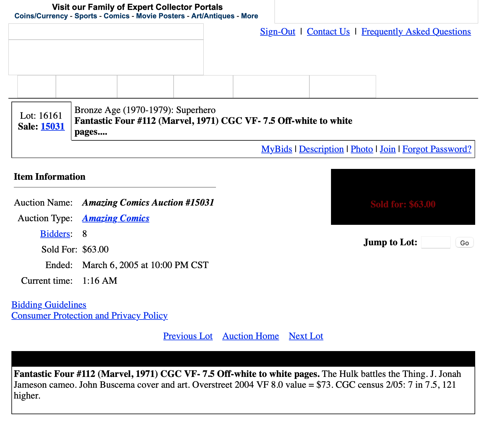
Task: Click the 'Bronze Age (1970-1979): Superhero' text
Action: point(145,110)
